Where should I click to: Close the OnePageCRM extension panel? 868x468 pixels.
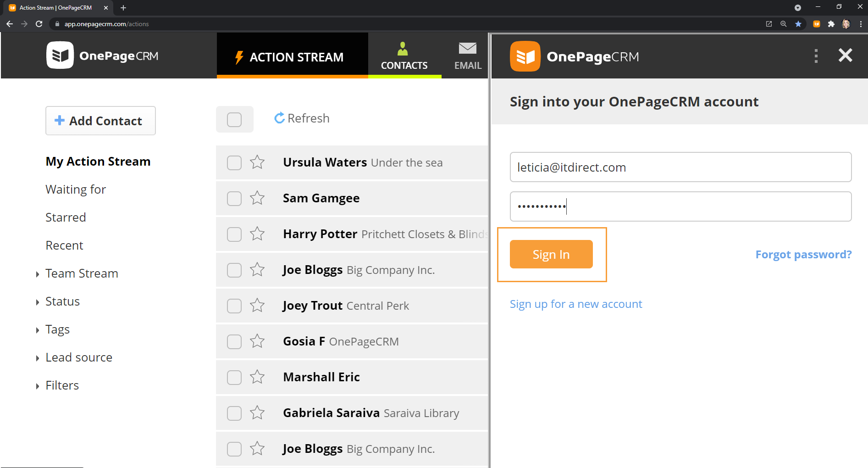pyautogui.click(x=845, y=56)
